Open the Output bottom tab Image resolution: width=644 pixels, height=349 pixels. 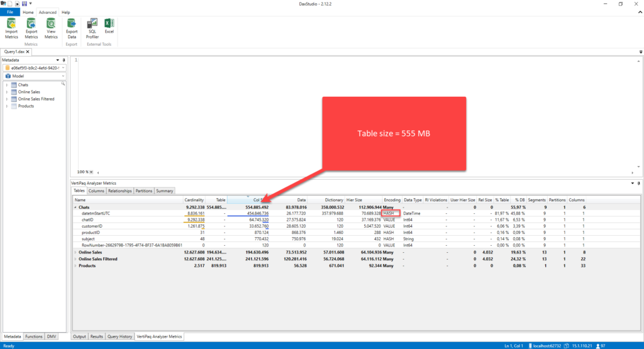point(79,336)
